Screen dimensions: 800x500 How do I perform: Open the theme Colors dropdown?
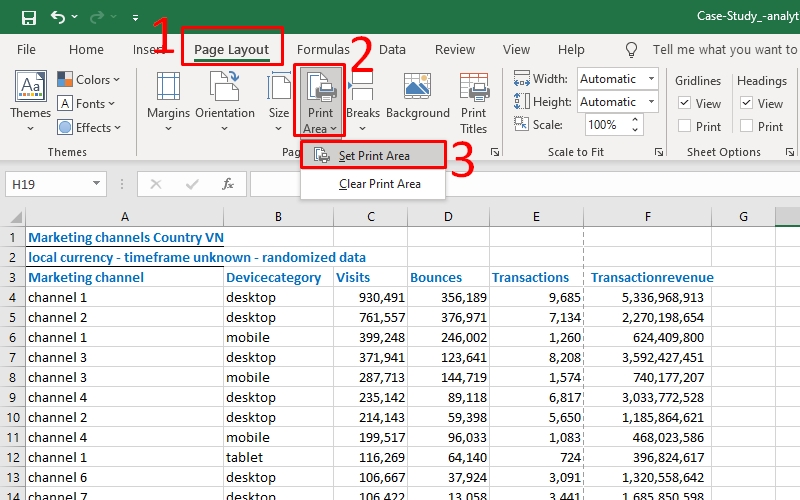tap(89, 80)
